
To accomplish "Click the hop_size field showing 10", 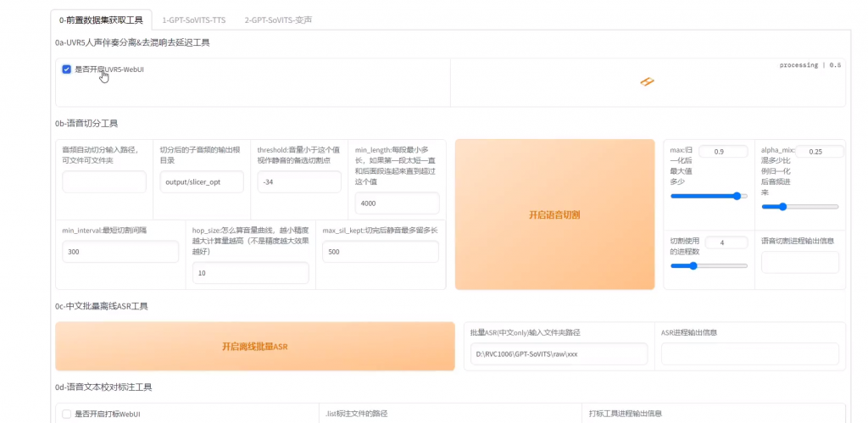I will tap(250, 273).
